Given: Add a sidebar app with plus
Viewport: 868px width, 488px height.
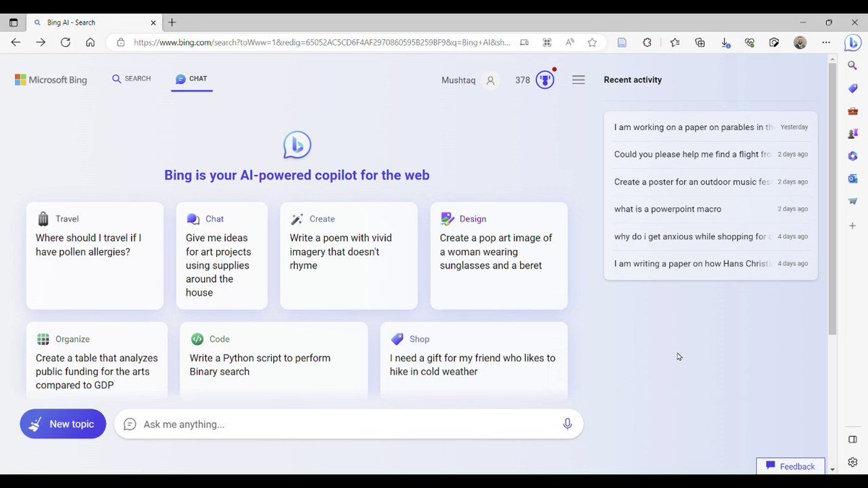Looking at the screenshot, I should point(853,226).
